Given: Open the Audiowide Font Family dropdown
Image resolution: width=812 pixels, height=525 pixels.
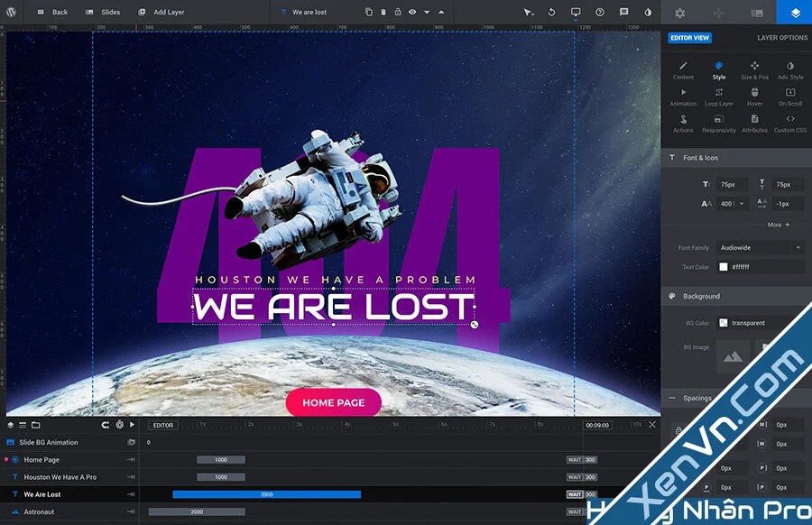Looking at the screenshot, I should (760, 247).
